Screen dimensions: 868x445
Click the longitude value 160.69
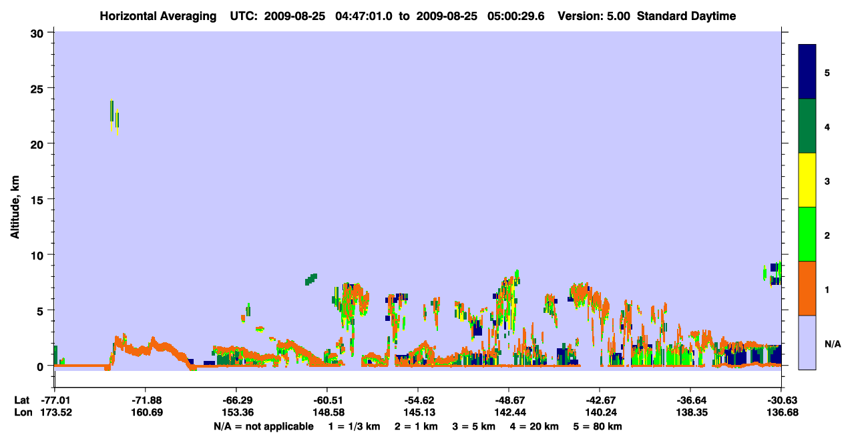(x=145, y=412)
